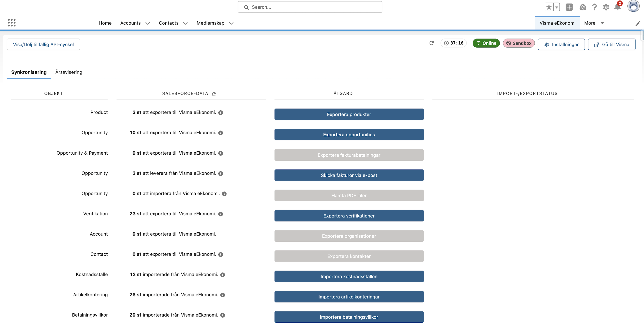Click Importera kostnadsställen
Viewport: 644px width, 325px height.
(349, 276)
